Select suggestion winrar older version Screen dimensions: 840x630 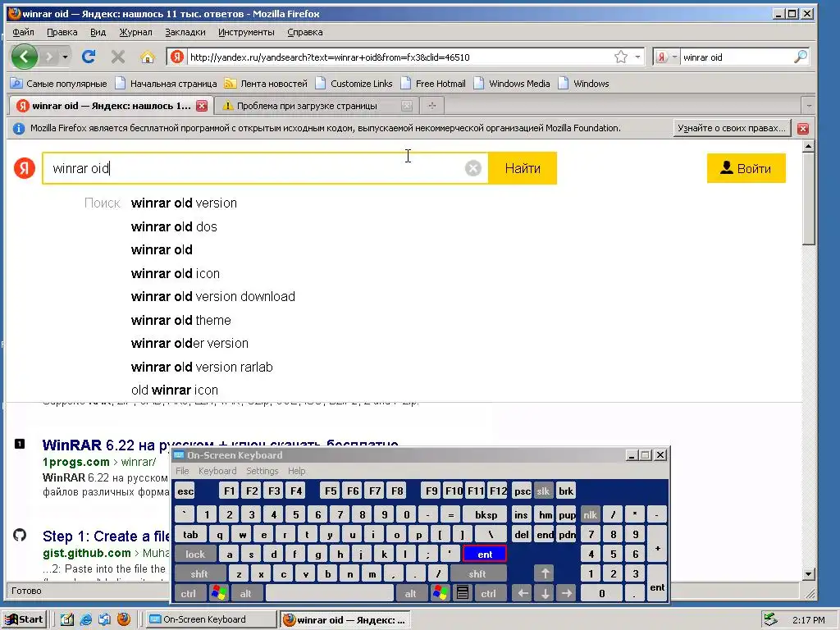point(189,344)
